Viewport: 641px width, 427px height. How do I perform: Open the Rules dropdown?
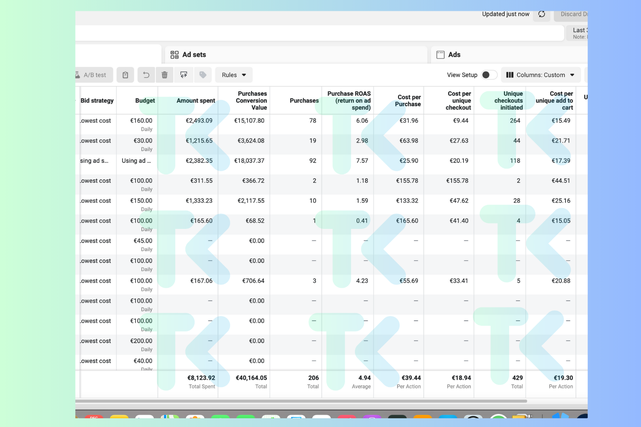[234, 75]
